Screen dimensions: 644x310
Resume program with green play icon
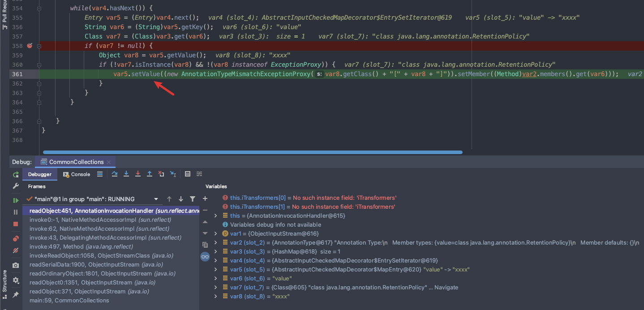tap(16, 200)
